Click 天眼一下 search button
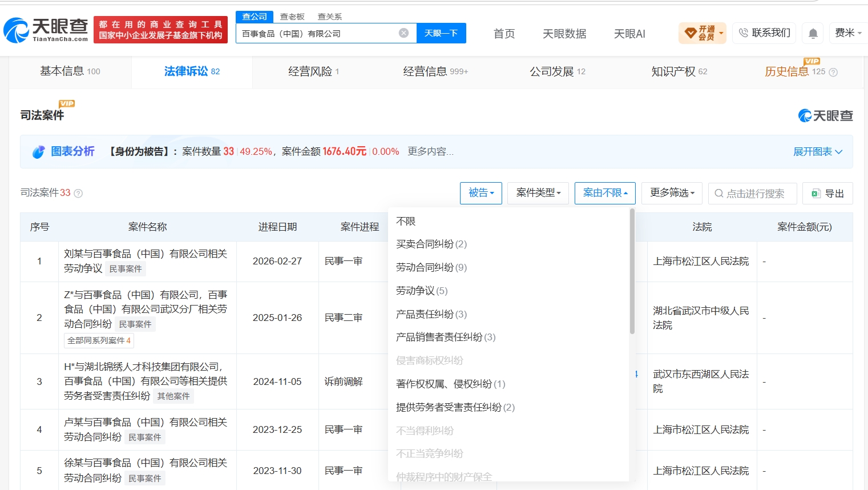The height and width of the screenshot is (490, 868). (441, 33)
